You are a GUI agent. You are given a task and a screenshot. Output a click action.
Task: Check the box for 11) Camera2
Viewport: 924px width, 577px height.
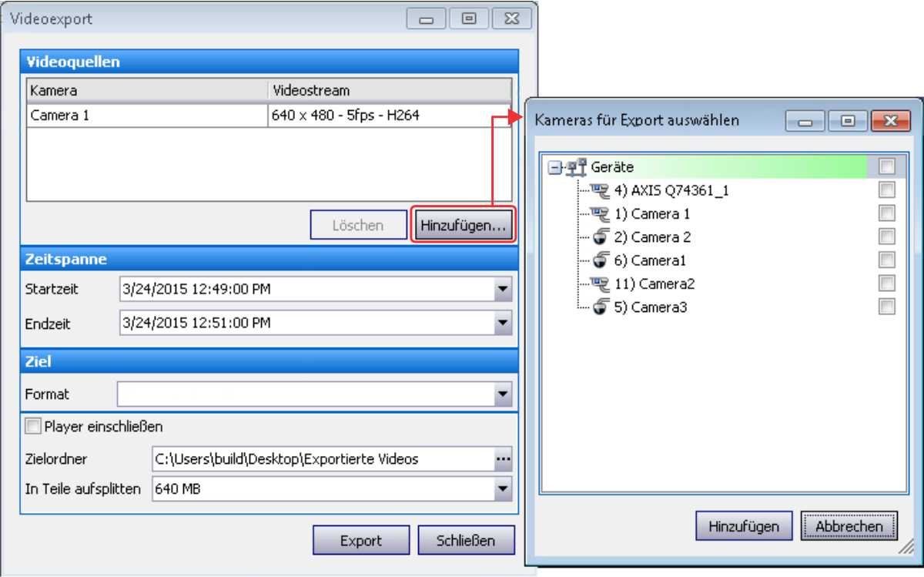(887, 283)
